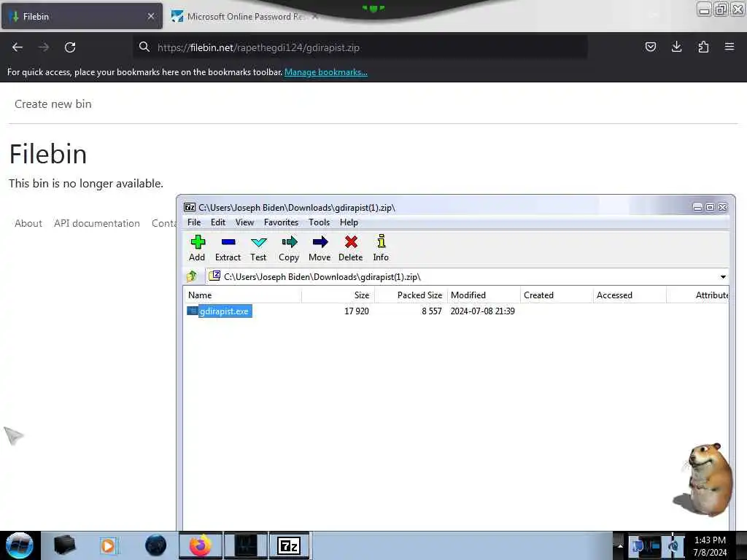Go back in the browser
Viewport: 747px width, 560px height.
pos(18,47)
